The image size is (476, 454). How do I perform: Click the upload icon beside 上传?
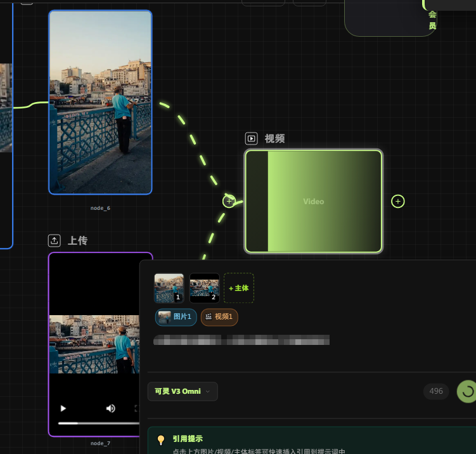click(x=54, y=240)
